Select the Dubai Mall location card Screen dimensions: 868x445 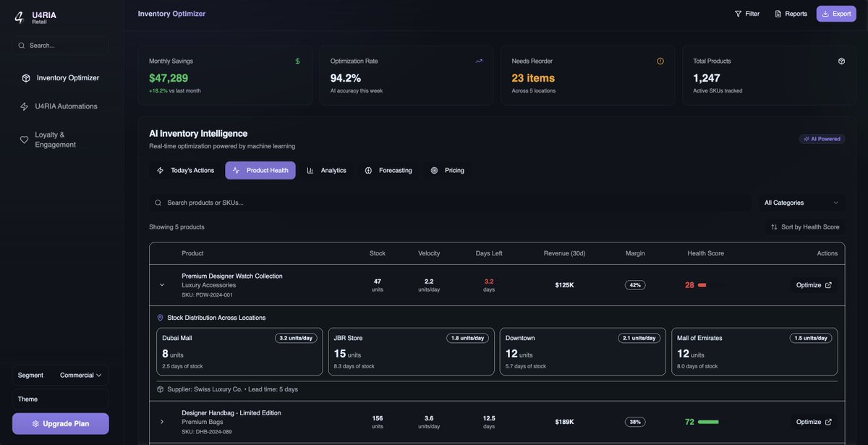(239, 352)
